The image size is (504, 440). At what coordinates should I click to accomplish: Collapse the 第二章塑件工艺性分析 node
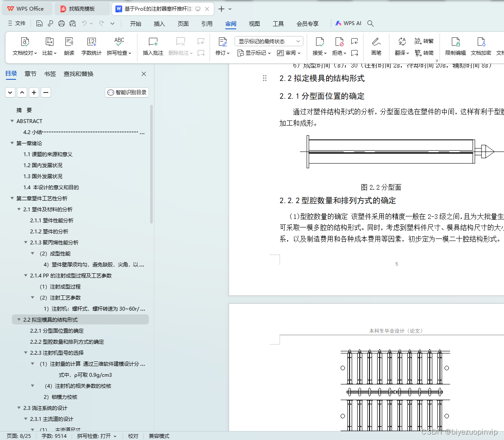point(12,198)
